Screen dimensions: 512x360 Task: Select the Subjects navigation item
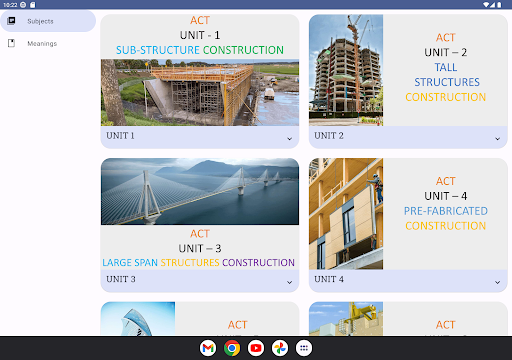48,21
